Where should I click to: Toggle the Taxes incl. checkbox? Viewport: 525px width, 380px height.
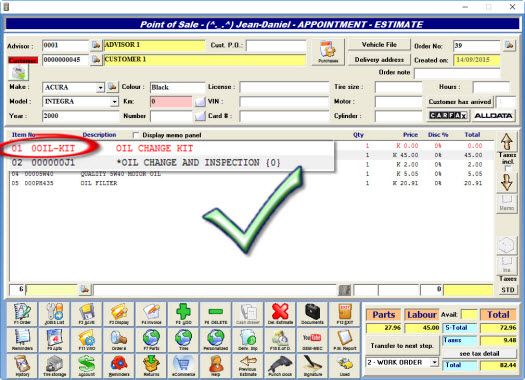click(507, 168)
